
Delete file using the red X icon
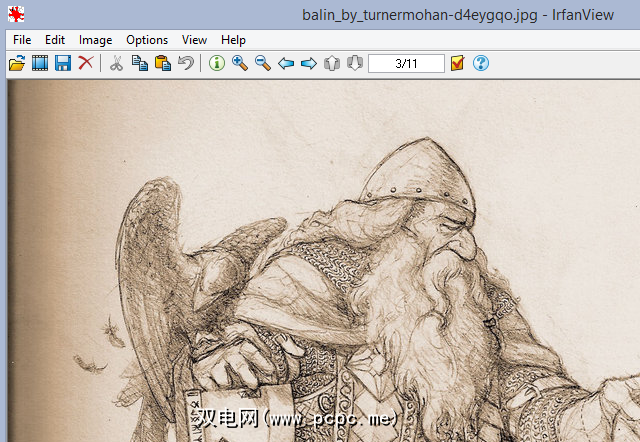pyautogui.click(x=86, y=63)
